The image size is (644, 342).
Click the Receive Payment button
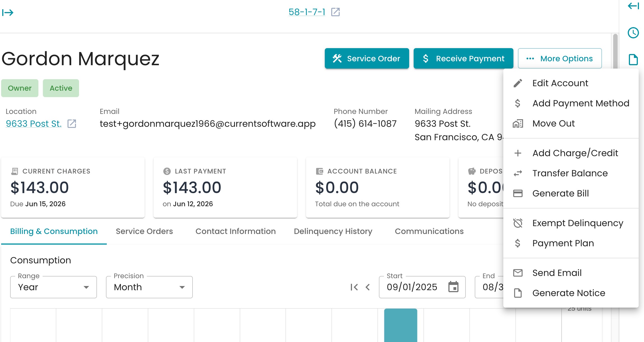click(463, 58)
